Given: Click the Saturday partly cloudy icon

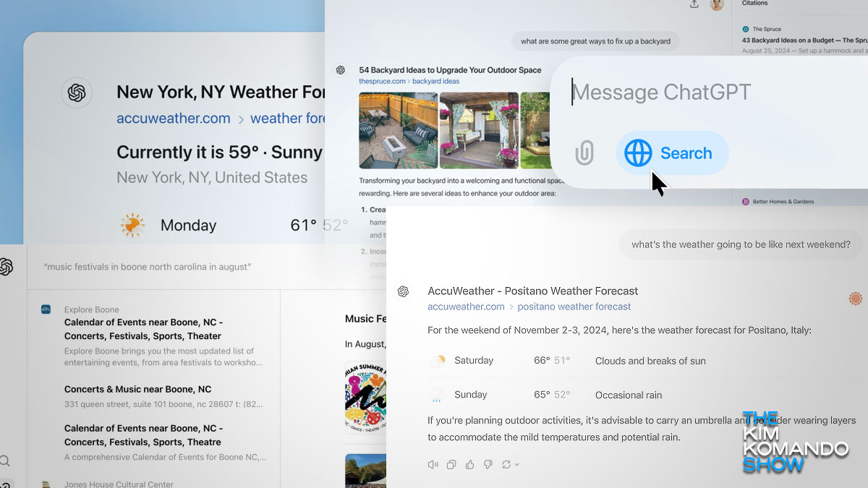Looking at the screenshot, I should [437, 361].
